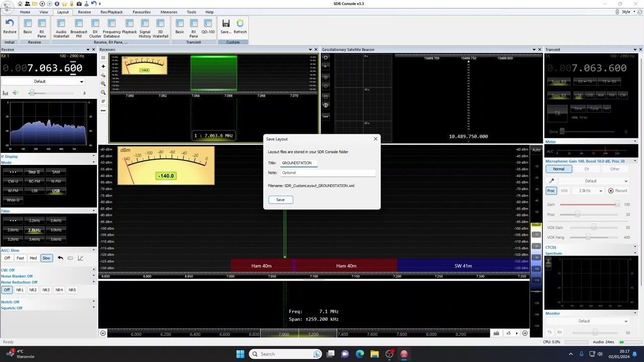
Task: Open the Rec/Playback ribbon tab
Action: tap(112, 12)
